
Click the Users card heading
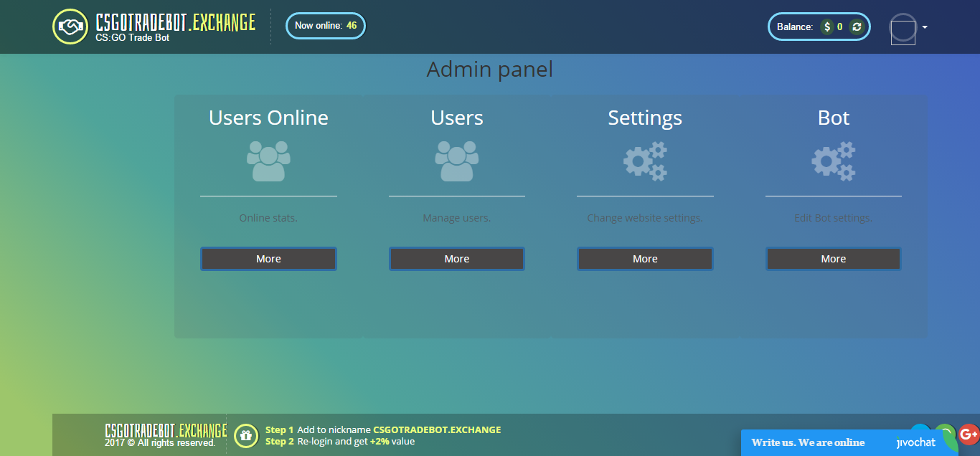coord(457,118)
